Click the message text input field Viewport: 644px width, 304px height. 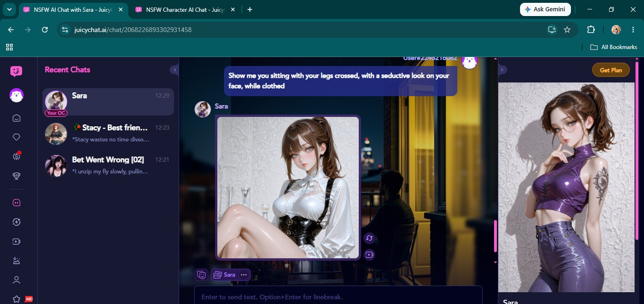click(x=339, y=297)
